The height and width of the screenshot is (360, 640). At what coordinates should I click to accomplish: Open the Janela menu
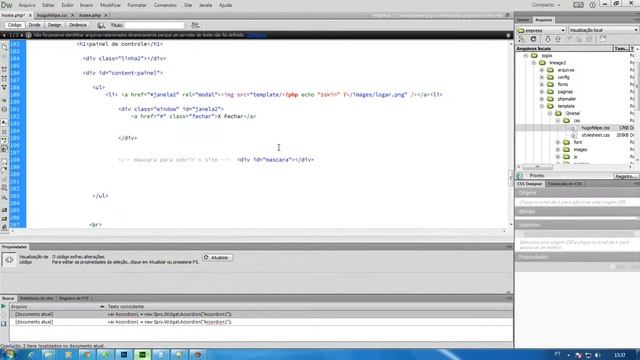(x=205, y=5)
